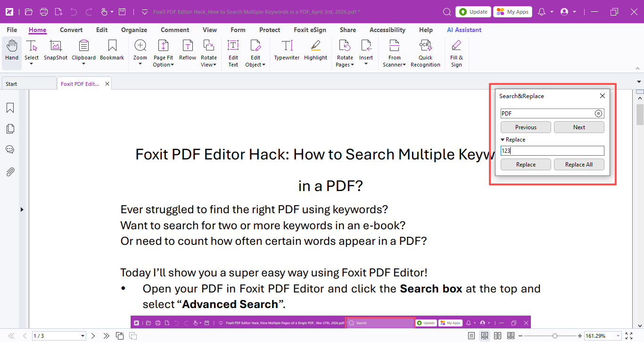Select the Typewriter tool
Viewport: 644px width, 342px height.
[x=287, y=51]
